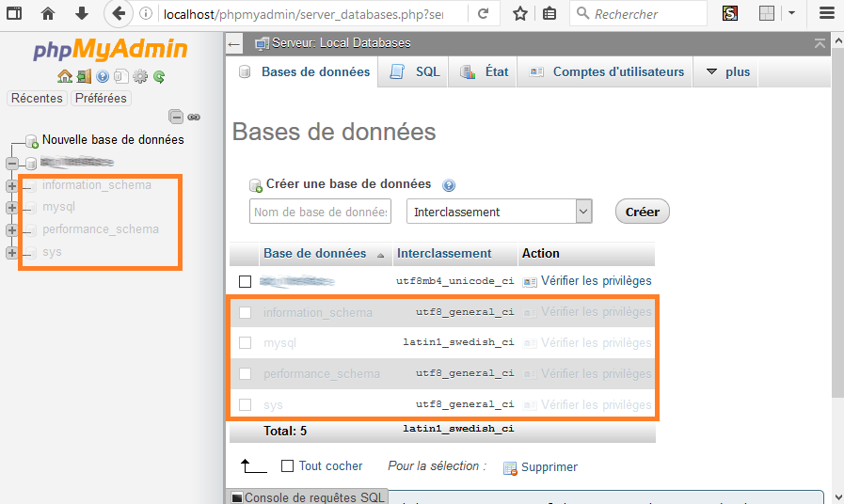Collapse the blurred database tree node
This screenshot has width=844, height=504.
pos(12,163)
